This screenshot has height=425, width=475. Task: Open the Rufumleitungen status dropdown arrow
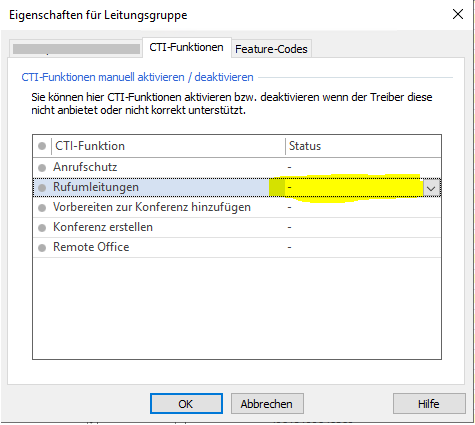tap(431, 188)
